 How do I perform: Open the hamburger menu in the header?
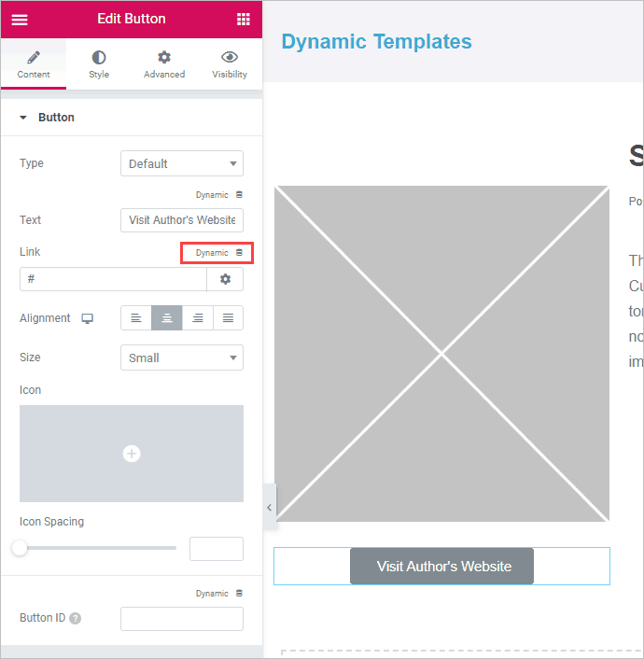(x=20, y=20)
